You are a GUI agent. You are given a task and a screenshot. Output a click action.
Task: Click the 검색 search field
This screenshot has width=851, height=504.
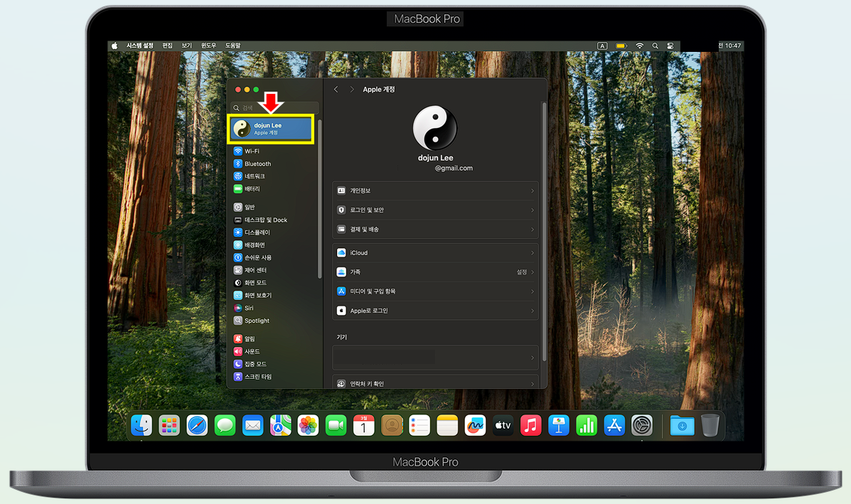click(274, 107)
